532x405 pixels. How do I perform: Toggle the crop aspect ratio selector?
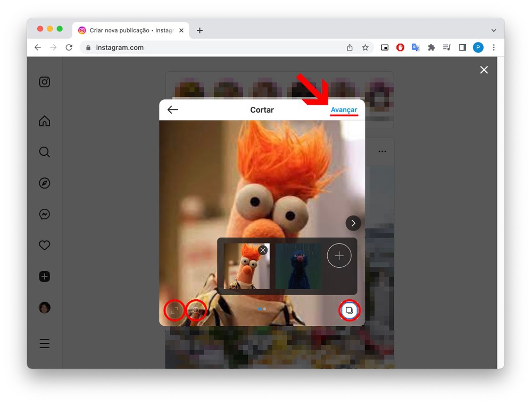(174, 310)
